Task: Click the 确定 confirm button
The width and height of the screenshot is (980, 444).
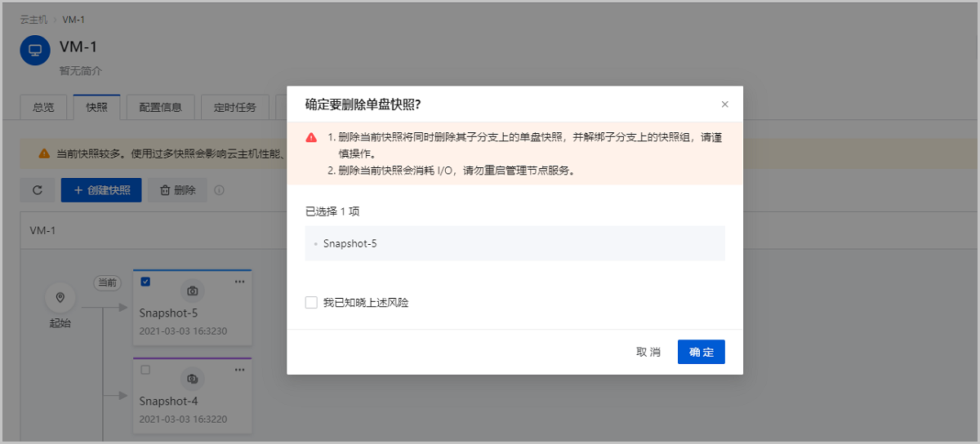Action: click(x=701, y=352)
